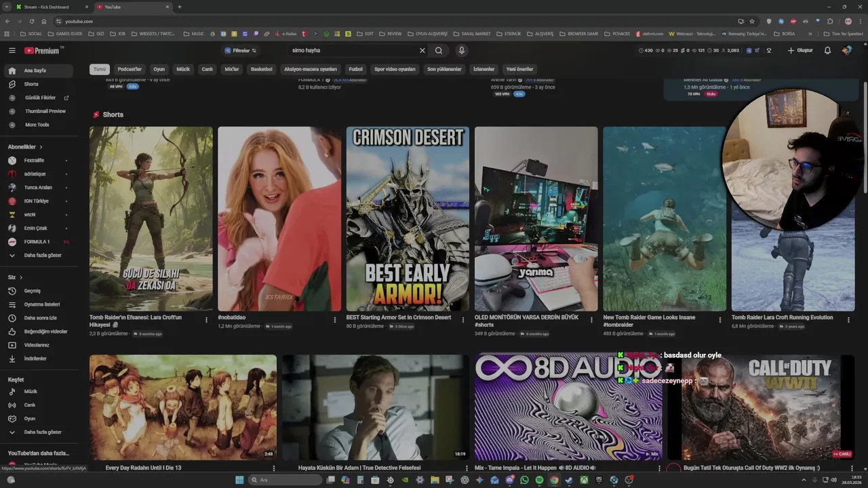Clear the search text with the X icon

422,50
